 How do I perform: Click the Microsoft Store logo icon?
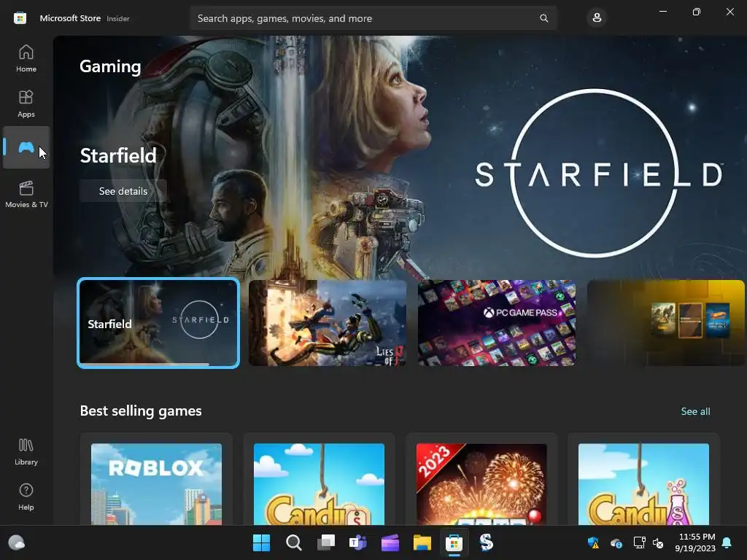pos(20,18)
